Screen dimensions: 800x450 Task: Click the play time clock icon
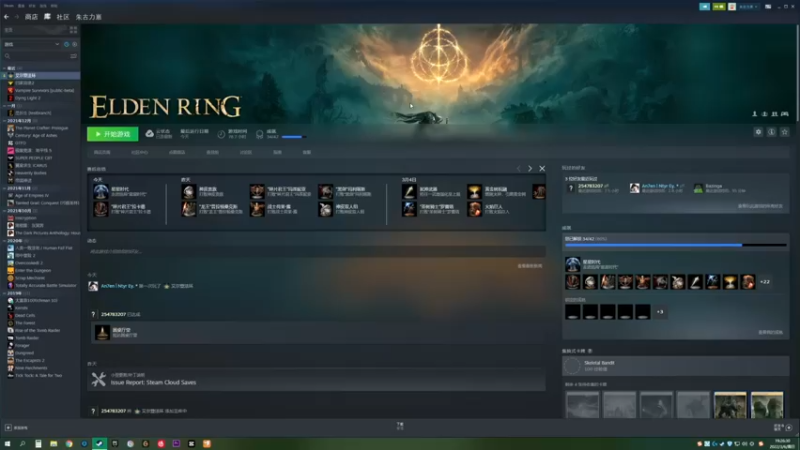coord(221,134)
